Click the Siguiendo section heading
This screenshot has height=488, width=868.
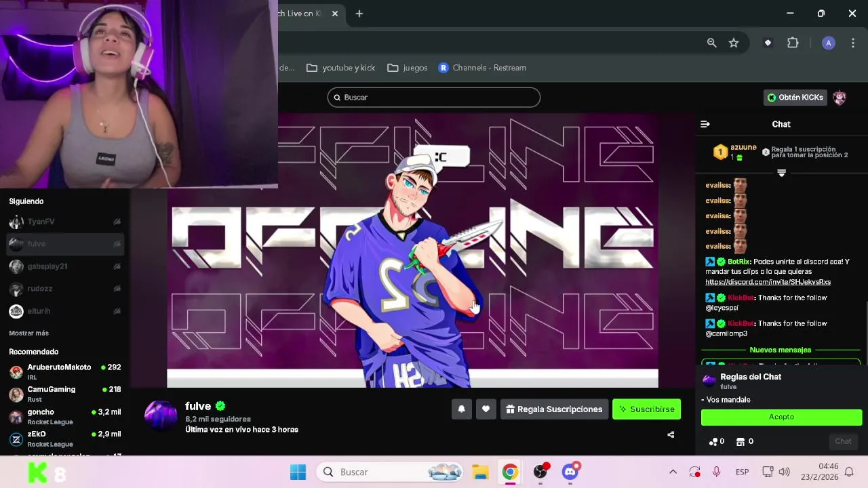(26, 201)
